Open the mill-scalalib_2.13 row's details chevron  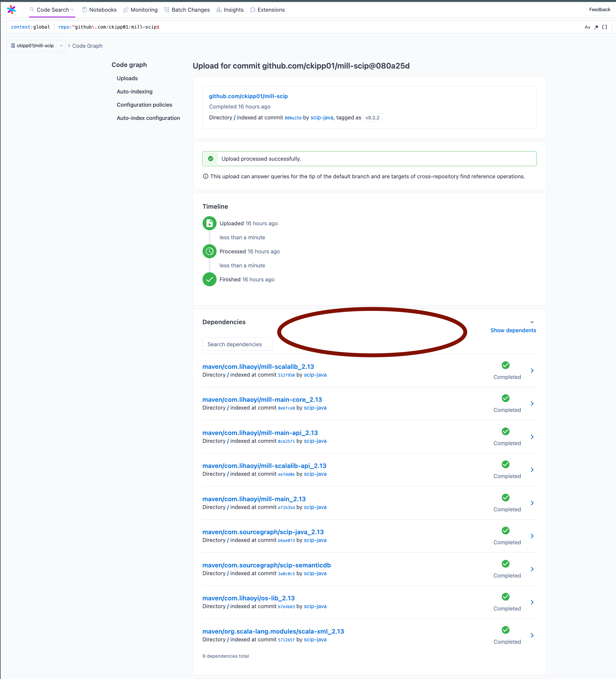(532, 370)
